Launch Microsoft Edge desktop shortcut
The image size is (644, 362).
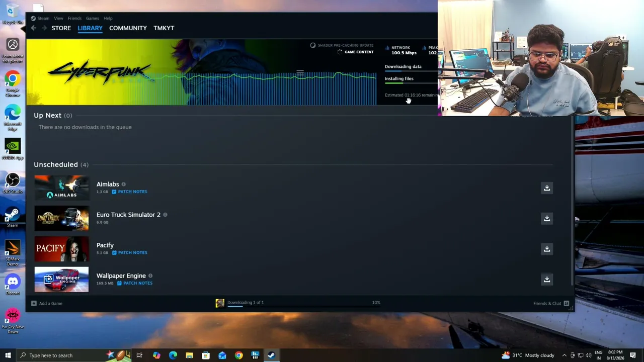[x=13, y=118]
